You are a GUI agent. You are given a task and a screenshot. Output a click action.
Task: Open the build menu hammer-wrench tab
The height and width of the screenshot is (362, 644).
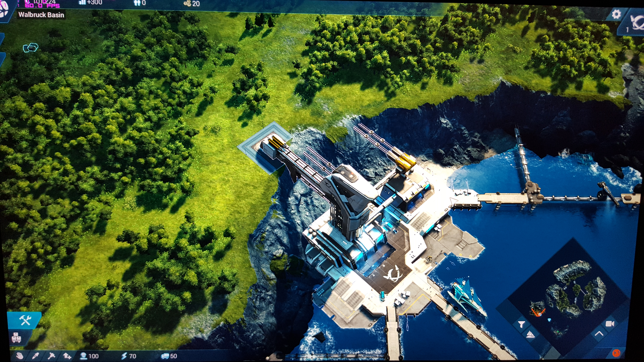(25, 320)
